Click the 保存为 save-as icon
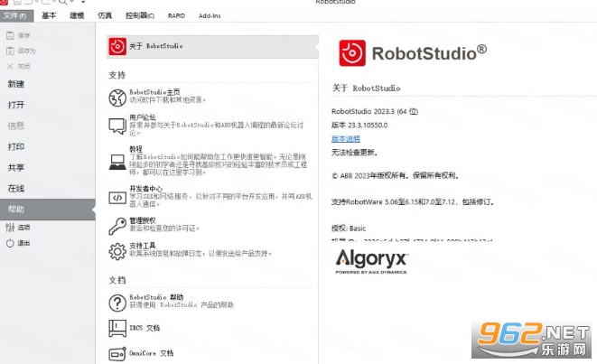The width and height of the screenshot is (597, 364). click(x=10, y=51)
